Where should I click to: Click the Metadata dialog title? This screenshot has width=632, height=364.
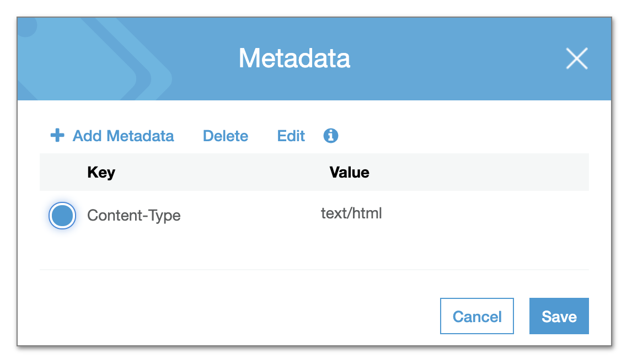(x=294, y=58)
